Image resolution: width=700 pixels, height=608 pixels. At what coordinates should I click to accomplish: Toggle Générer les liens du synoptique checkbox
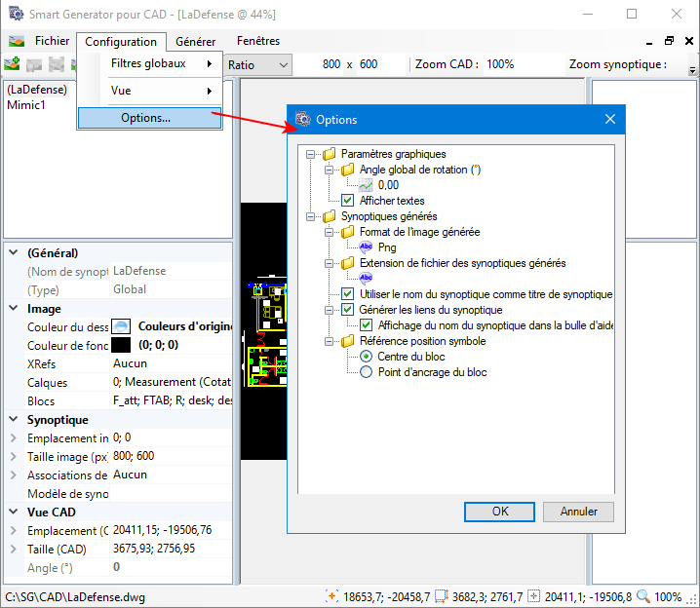pos(347,310)
